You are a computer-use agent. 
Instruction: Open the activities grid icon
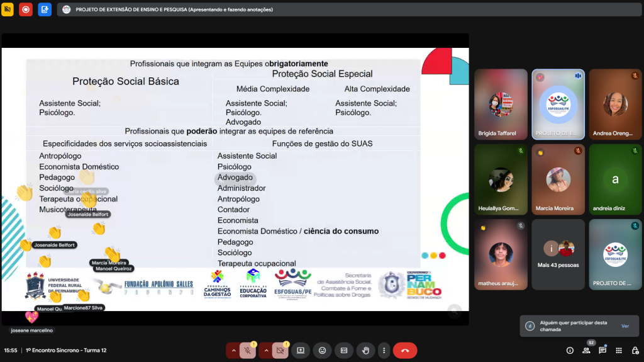tap(619, 351)
